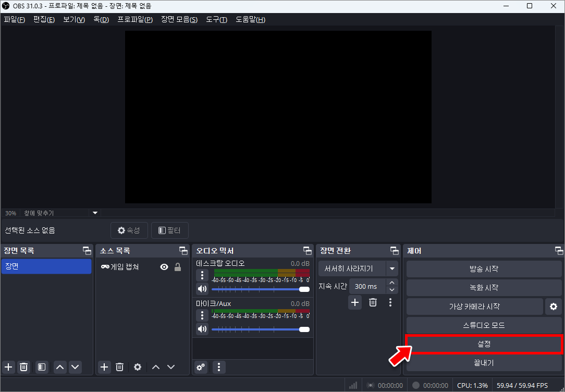Image resolution: width=565 pixels, height=392 pixels.
Task: Move source up arrow
Action: [156, 367]
